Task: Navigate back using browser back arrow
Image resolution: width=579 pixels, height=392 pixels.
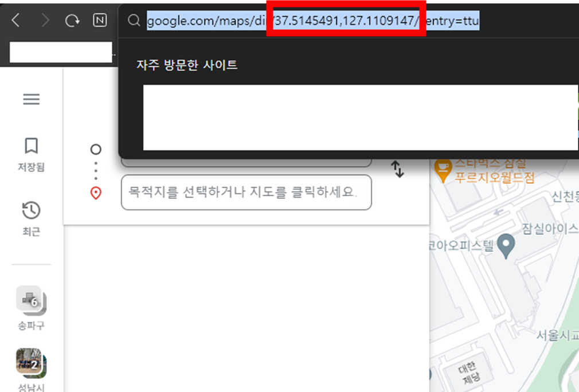Action: click(15, 19)
